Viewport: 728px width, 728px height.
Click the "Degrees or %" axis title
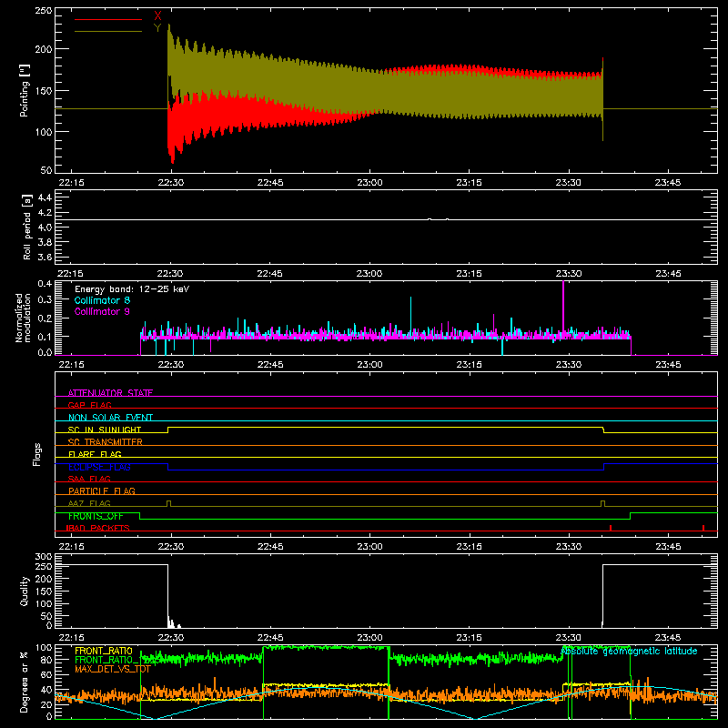[25, 682]
